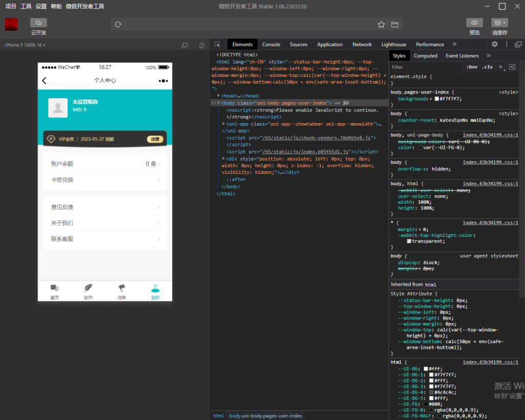Click the simulator address bar field

coord(250,25)
